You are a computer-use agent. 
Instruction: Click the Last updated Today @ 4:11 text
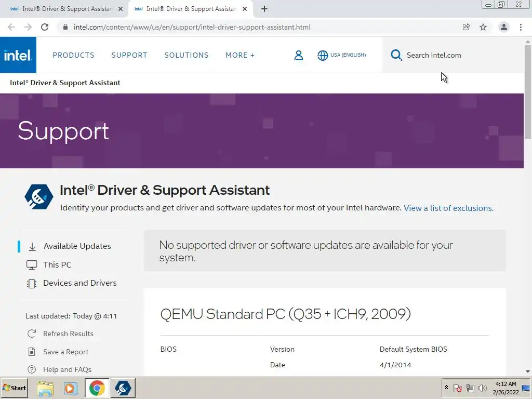(71, 316)
